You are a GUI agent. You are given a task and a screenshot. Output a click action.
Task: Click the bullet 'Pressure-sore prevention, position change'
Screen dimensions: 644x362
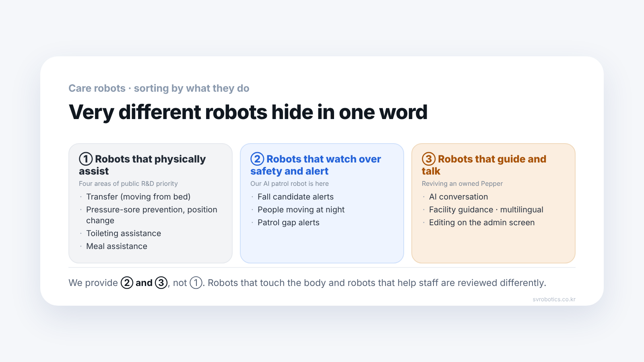[x=152, y=215]
